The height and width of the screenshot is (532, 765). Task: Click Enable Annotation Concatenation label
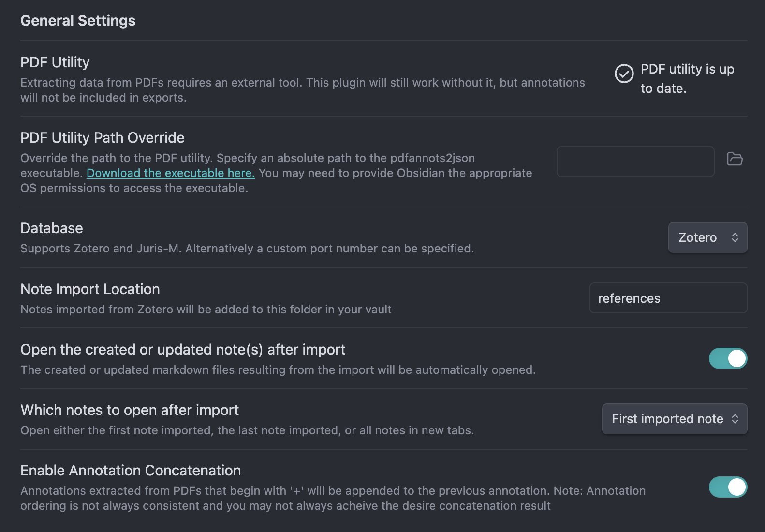[131, 471]
